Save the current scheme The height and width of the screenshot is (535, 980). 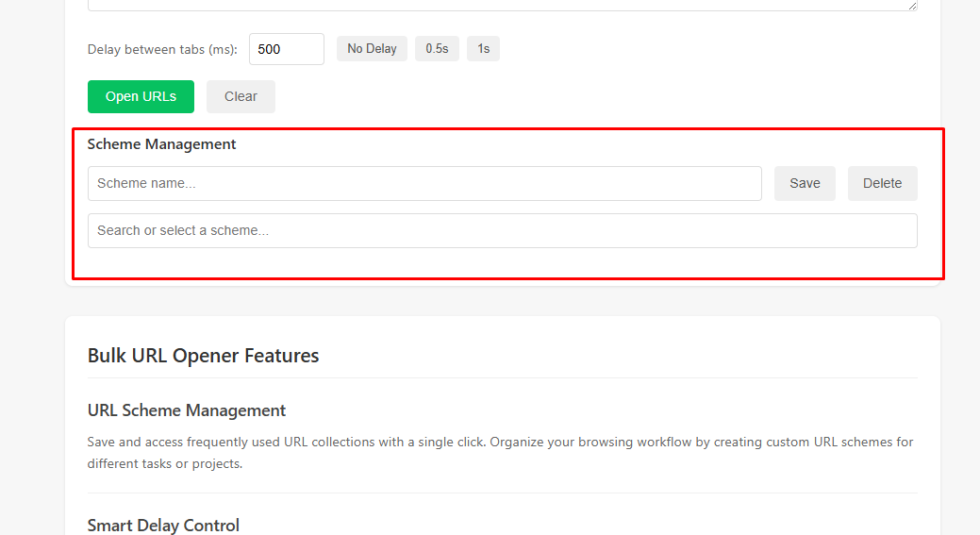pos(805,183)
